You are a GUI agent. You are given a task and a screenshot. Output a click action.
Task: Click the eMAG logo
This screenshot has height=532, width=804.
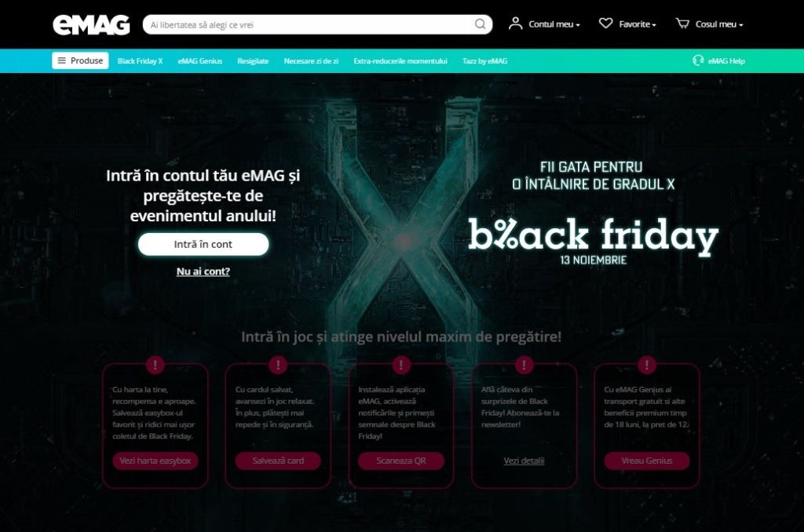click(x=91, y=24)
